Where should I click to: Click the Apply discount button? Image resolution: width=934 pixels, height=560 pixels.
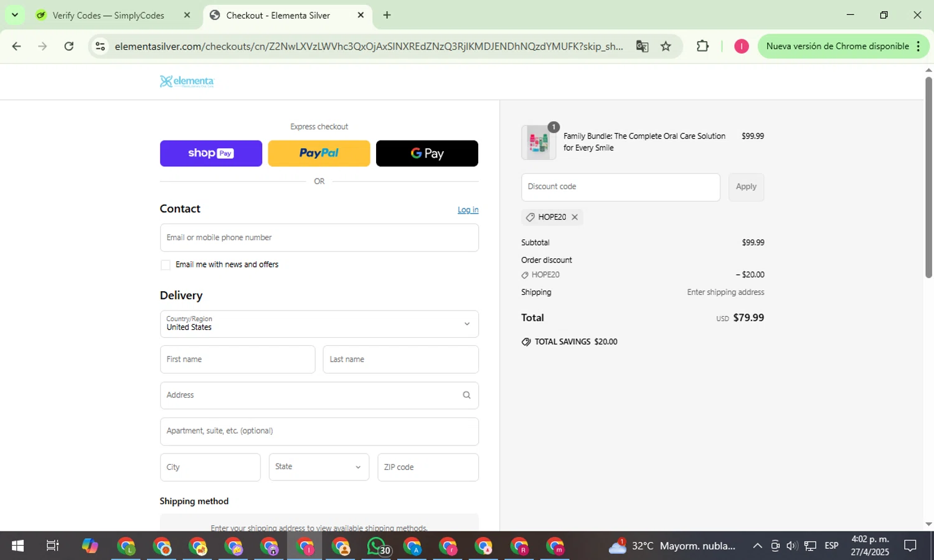[x=747, y=187]
